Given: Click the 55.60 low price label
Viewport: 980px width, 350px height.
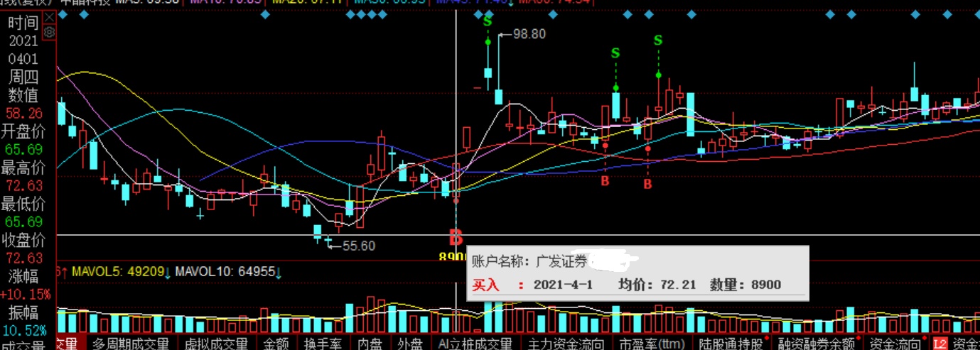Looking at the screenshot, I should click(x=358, y=246).
